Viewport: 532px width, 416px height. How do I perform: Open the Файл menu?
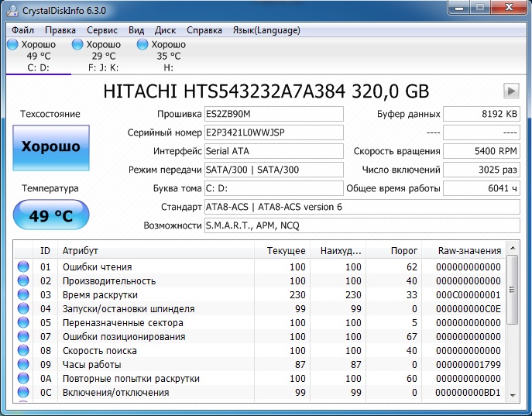tap(22, 30)
